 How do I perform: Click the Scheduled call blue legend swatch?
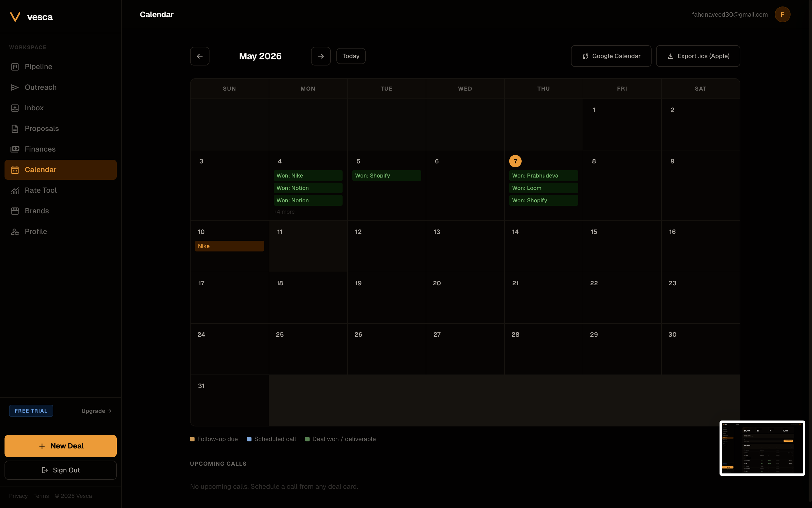click(249, 439)
